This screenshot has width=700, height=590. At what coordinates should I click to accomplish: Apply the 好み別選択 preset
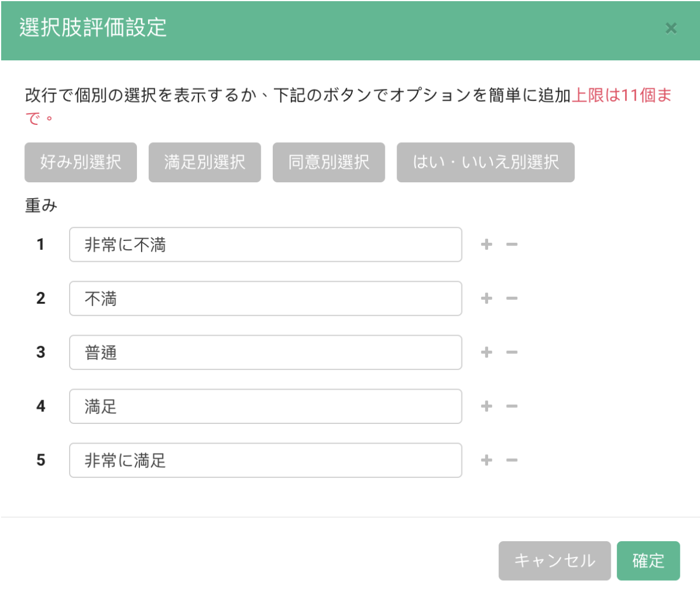(x=81, y=163)
